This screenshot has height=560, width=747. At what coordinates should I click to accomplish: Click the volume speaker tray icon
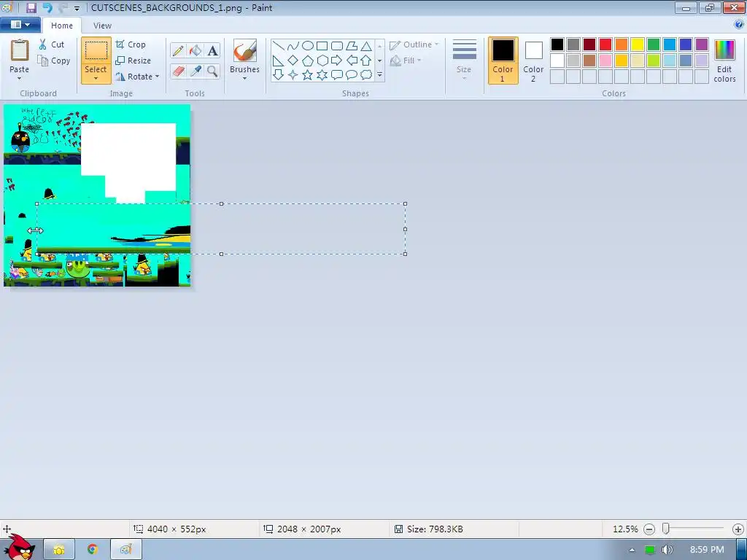[667, 550]
